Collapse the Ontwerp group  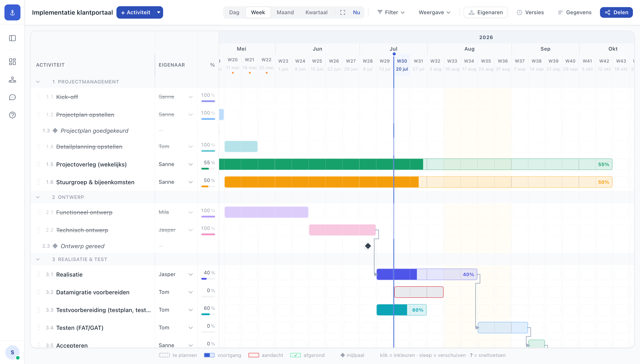point(38,197)
